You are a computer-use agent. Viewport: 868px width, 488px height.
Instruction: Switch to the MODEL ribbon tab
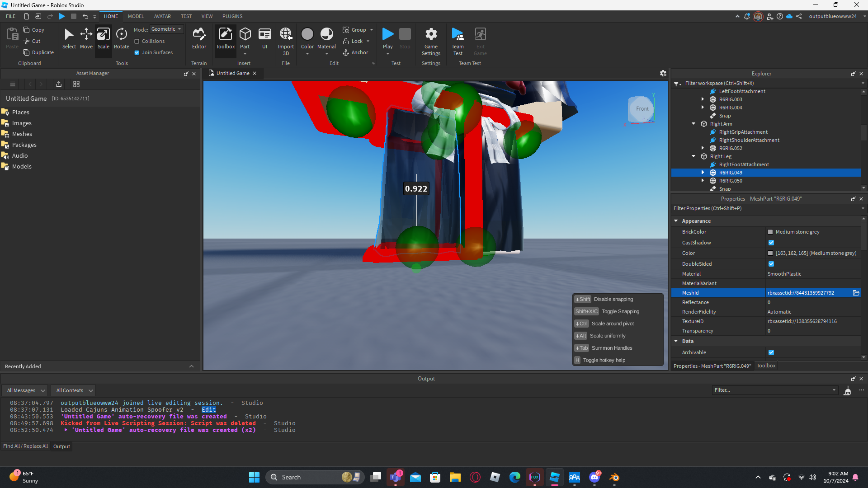(136, 16)
